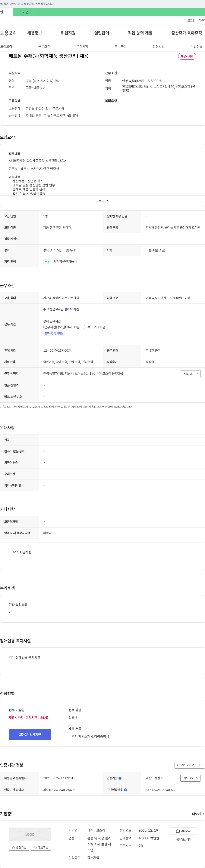Jump to 복리후생 section tab
Screen dimensions: 205x868
click(x=120, y=46)
